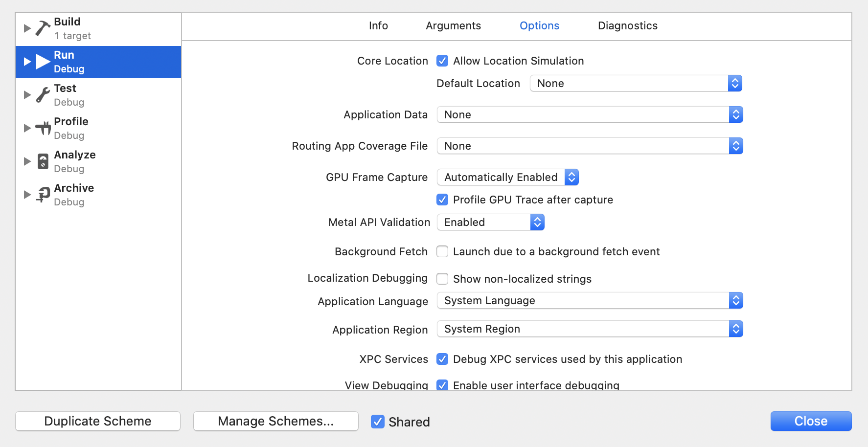Switch to the Arguments tab
Screen dimensions: 868x447
(453, 25)
